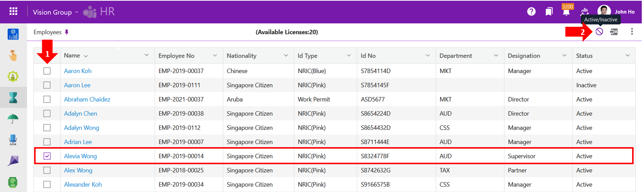Click the pin icon beside Employees title
The width and height of the screenshot is (644, 192).
67,32
